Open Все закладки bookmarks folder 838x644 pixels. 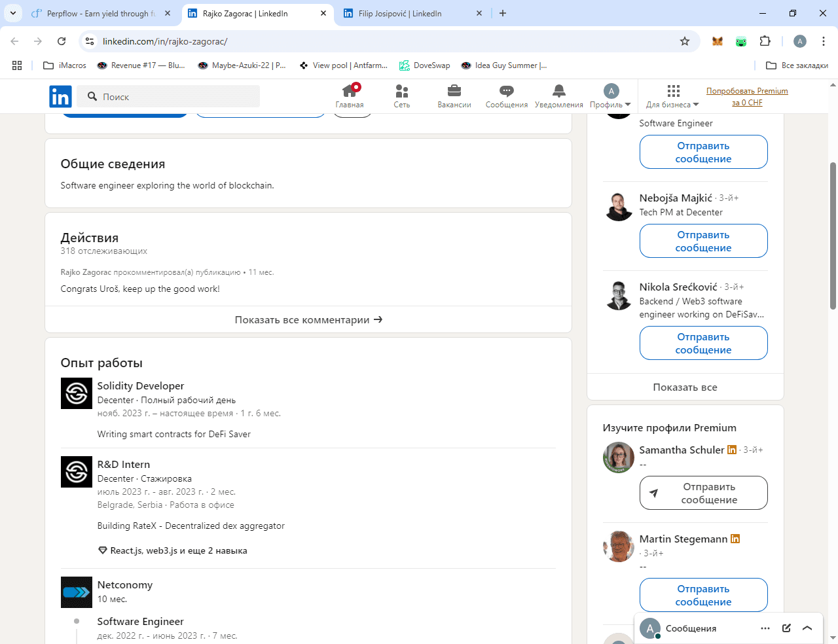[x=797, y=65]
